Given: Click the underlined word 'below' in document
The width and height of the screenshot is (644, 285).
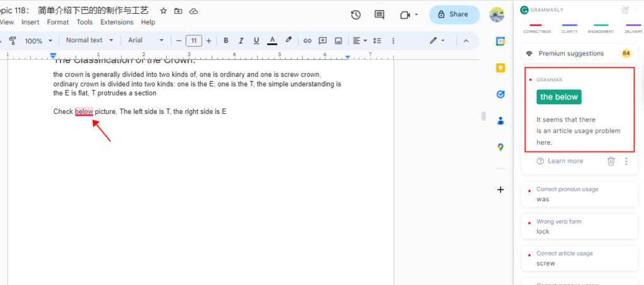Looking at the screenshot, I should click(84, 111).
